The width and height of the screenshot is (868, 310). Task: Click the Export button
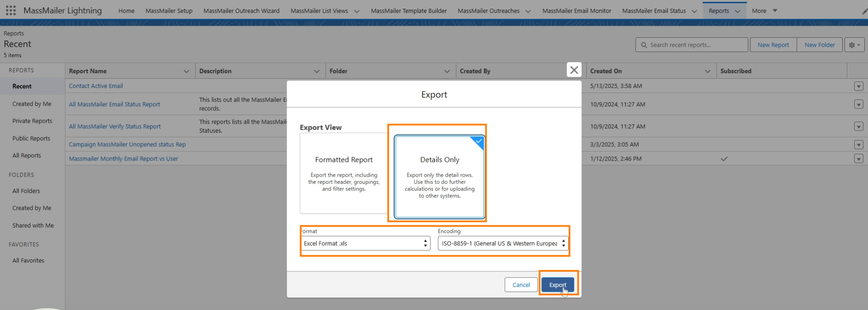(557, 285)
